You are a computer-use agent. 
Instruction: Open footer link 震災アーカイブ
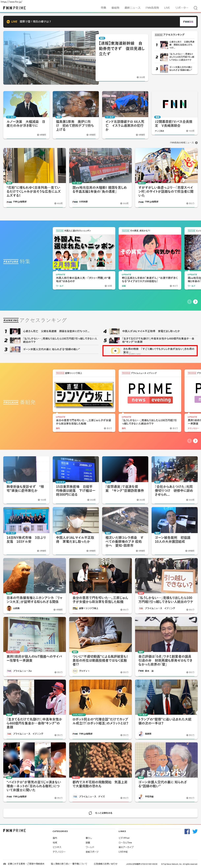[126, 847]
